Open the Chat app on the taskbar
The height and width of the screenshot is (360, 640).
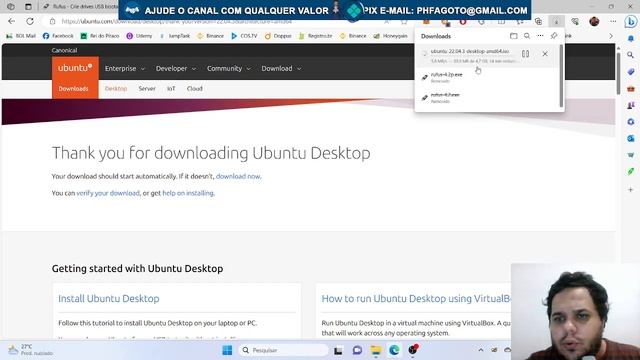[357, 350]
